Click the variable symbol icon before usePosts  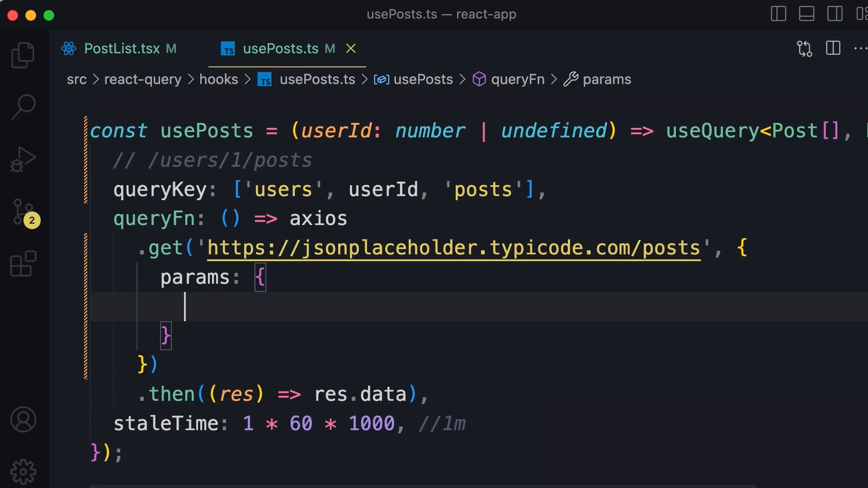click(381, 80)
